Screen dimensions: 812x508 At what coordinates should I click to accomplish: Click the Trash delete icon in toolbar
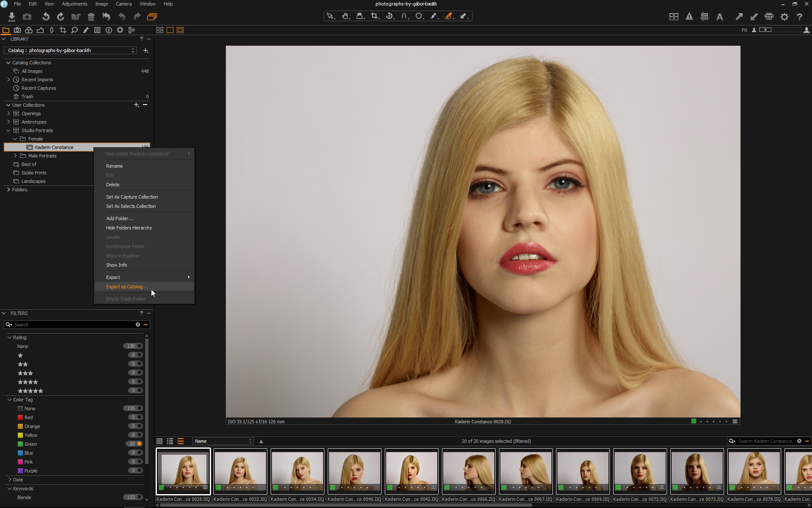point(91,17)
